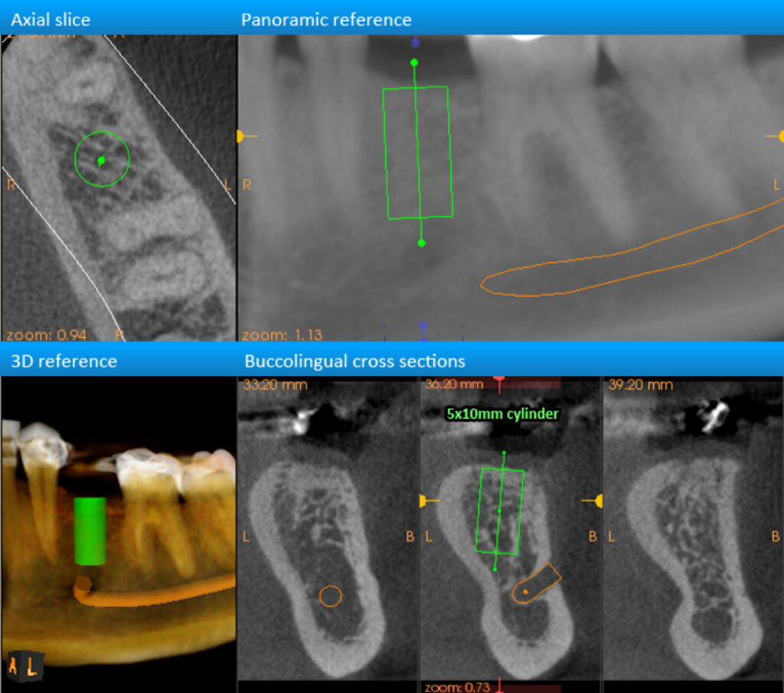This screenshot has height=693, width=784.
Task: Click the A/L orientation cube in 3D view
Action: tap(25, 666)
